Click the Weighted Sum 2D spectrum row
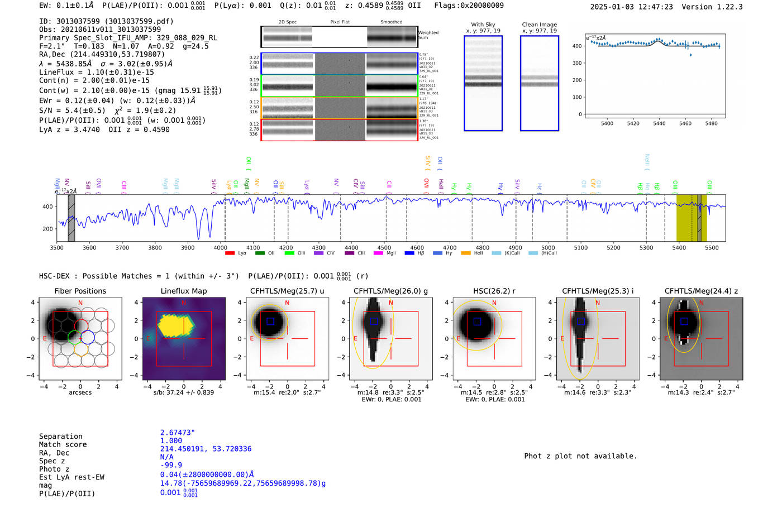This screenshot has height=532, width=782. tap(340, 37)
